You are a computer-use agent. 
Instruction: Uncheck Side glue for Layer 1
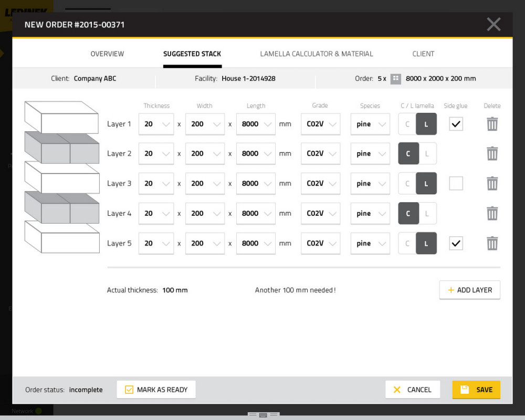[x=456, y=124]
